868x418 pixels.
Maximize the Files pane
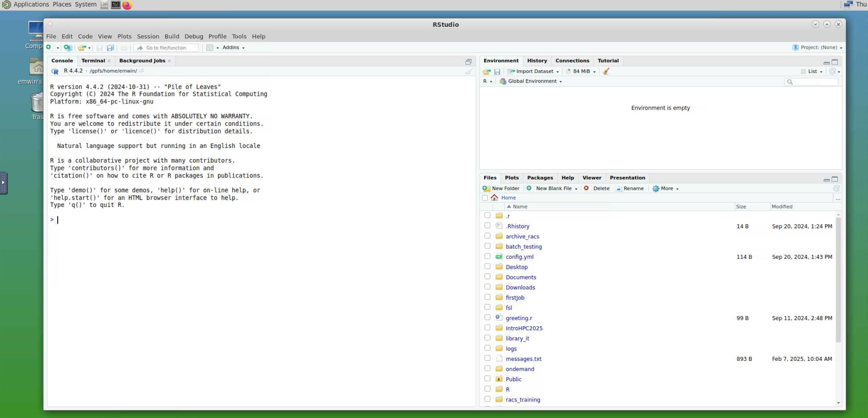coord(835,179)
